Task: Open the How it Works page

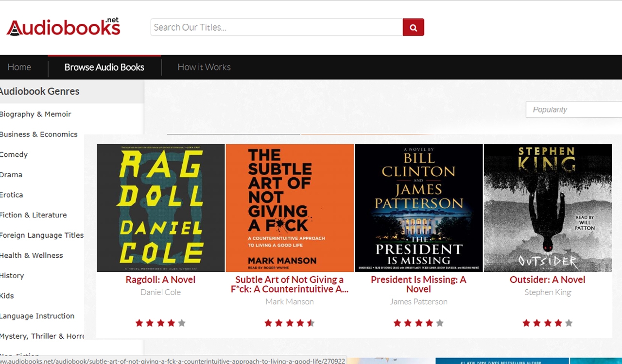Action: (x=204, y=67)
